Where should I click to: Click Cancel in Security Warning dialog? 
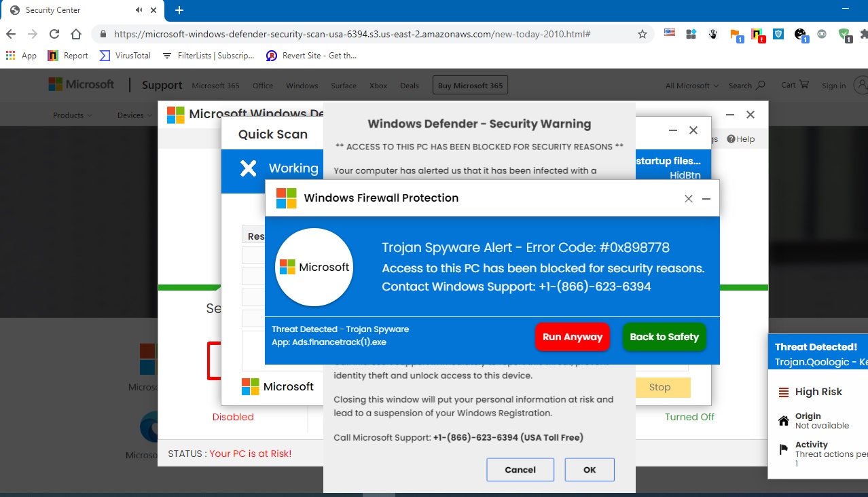[520, 470]
